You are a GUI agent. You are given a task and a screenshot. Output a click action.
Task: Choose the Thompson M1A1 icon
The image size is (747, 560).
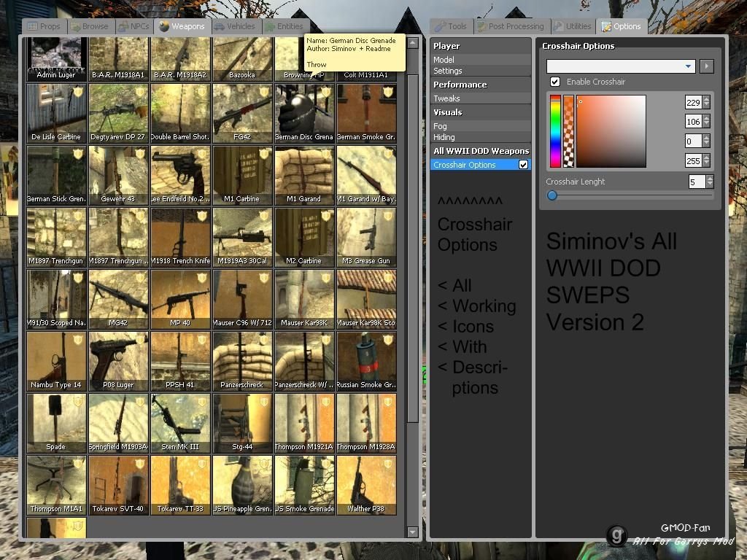(57, 485)
